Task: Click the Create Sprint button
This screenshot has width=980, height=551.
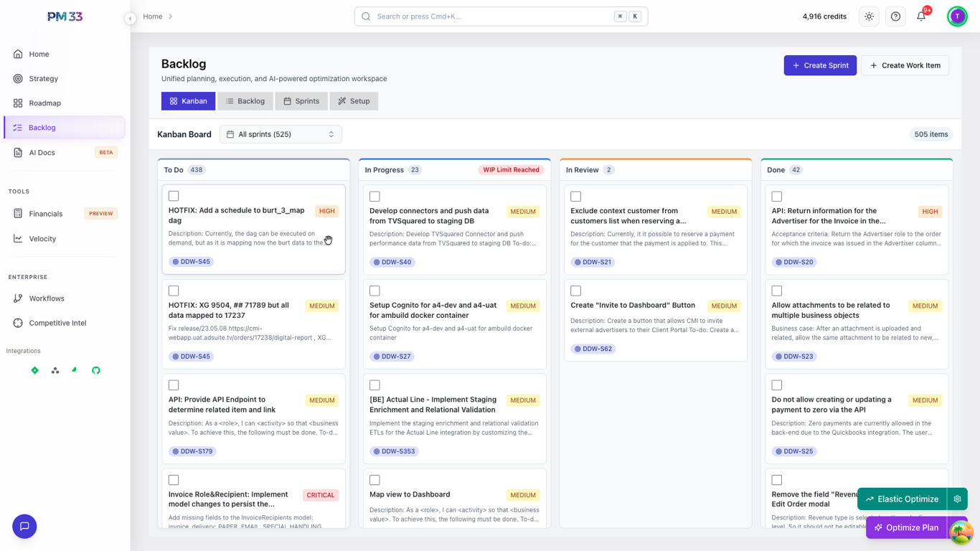Action: pos(820,65)
